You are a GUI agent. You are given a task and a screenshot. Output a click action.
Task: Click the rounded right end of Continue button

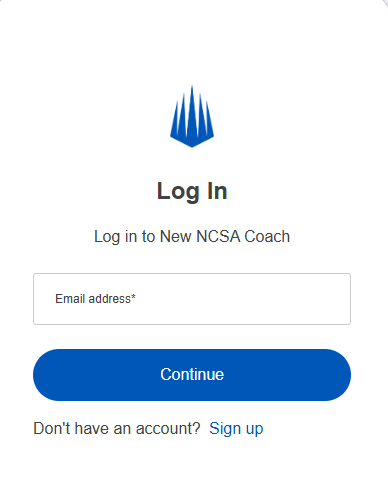337,375
